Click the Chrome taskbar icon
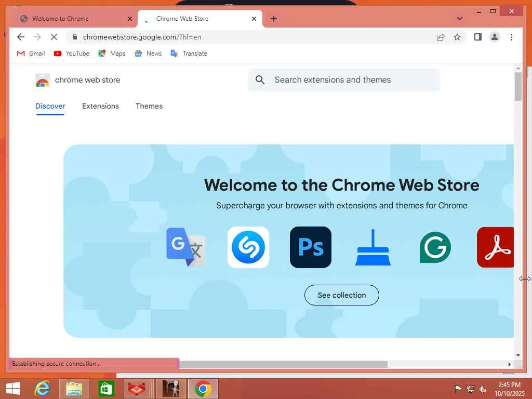The width and height of the screenshot is (532, 399). (x=203, y=389)
